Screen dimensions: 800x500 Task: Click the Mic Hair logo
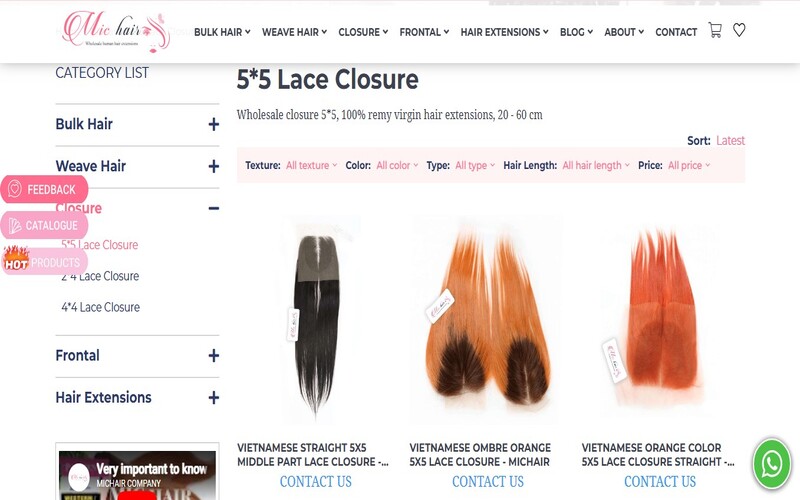point(116,32)
